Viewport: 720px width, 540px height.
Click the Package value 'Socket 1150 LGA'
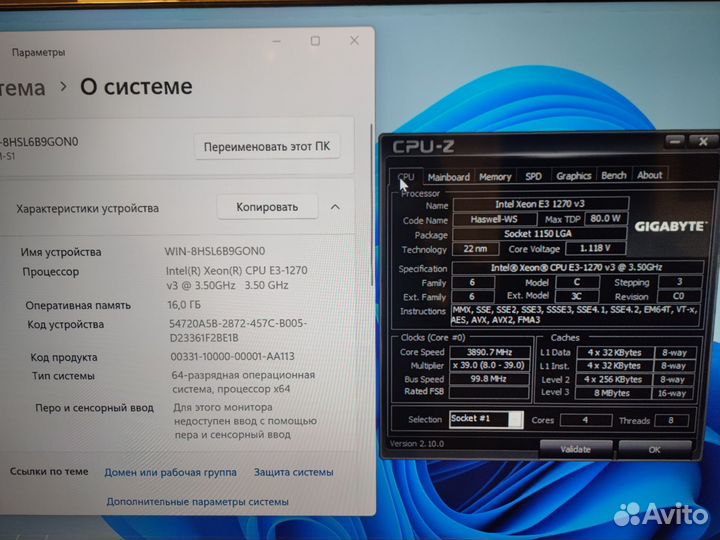click(x=539, y=234)
